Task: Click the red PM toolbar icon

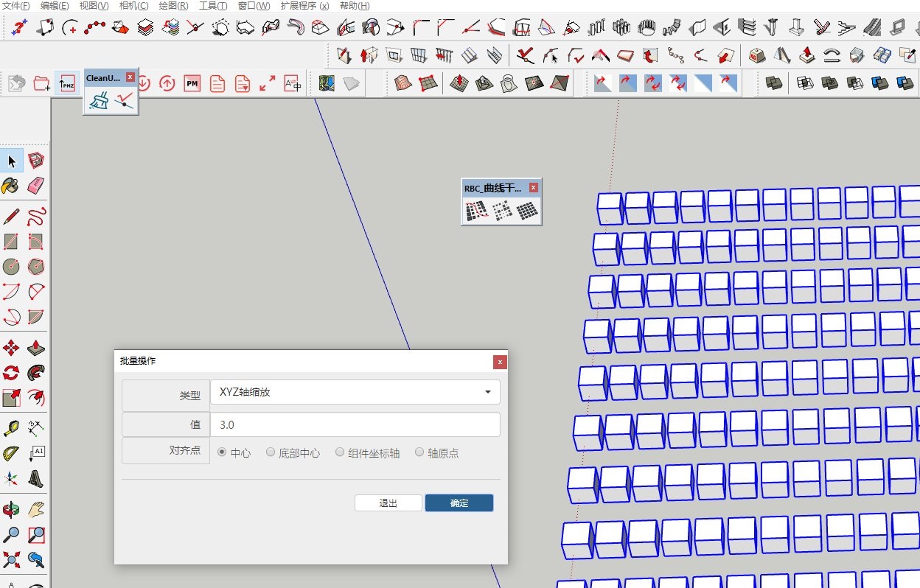Action: pyautogui.click(x=192, y=83)
